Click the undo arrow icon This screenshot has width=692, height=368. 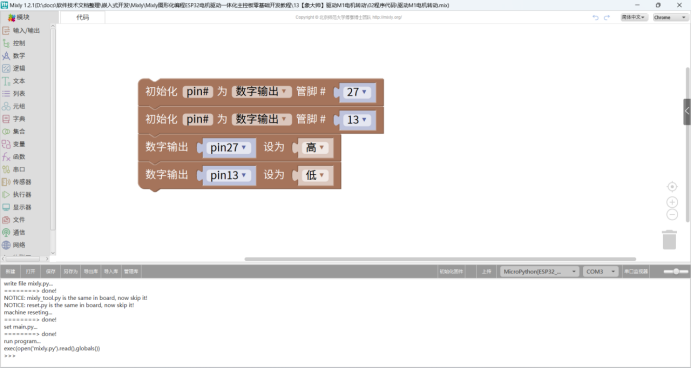(x=595, y=17)
